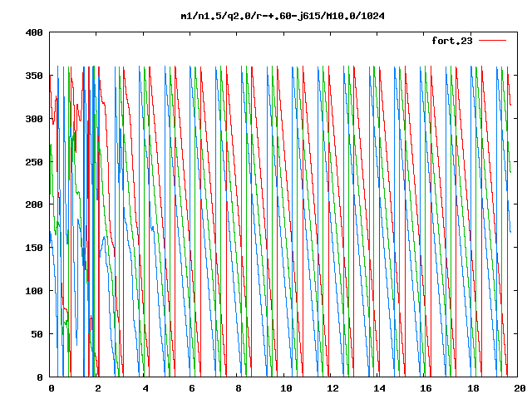The width and height of the screenshot is (532, 399).
Task: Click x-axis label 10
Action: click(x=286, y=388)
